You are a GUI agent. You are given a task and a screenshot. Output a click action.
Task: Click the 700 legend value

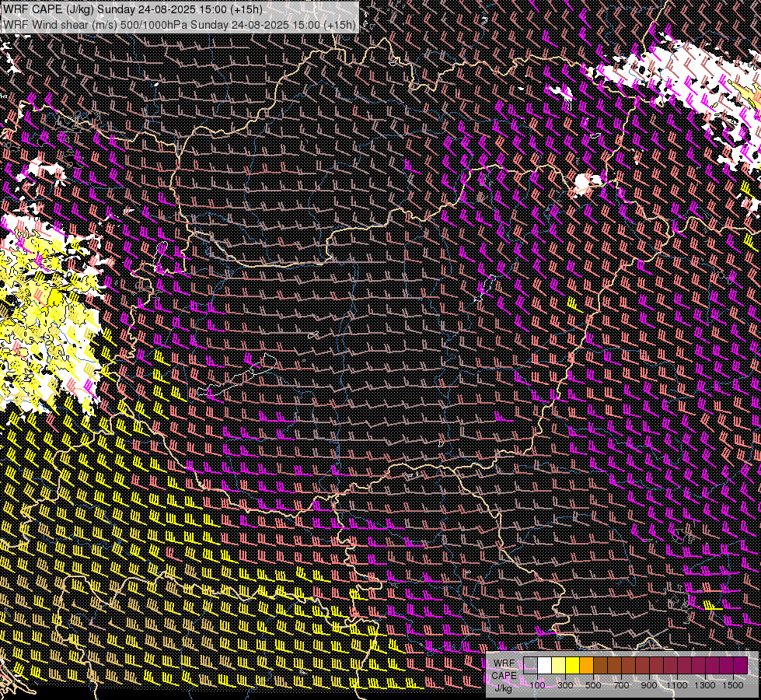click(621, 685)
